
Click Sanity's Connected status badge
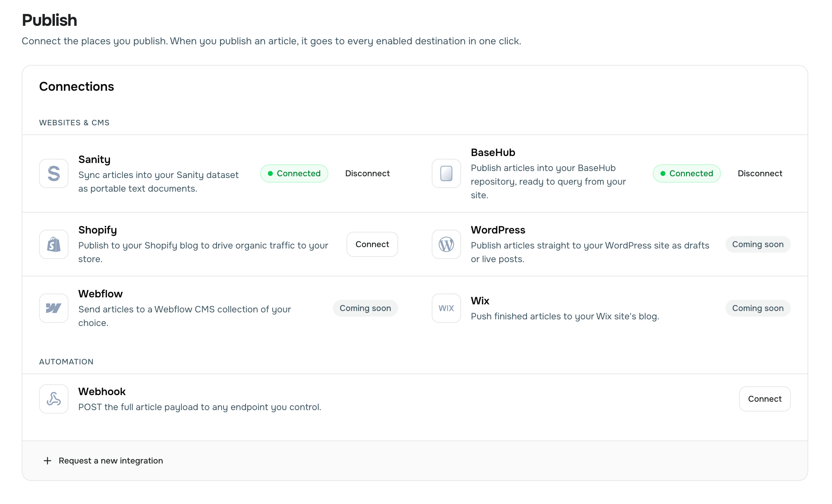[x=294, y=173]
